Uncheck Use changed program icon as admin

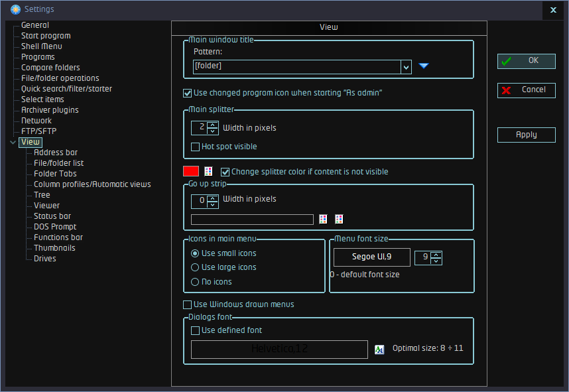[x=187, y=93]
